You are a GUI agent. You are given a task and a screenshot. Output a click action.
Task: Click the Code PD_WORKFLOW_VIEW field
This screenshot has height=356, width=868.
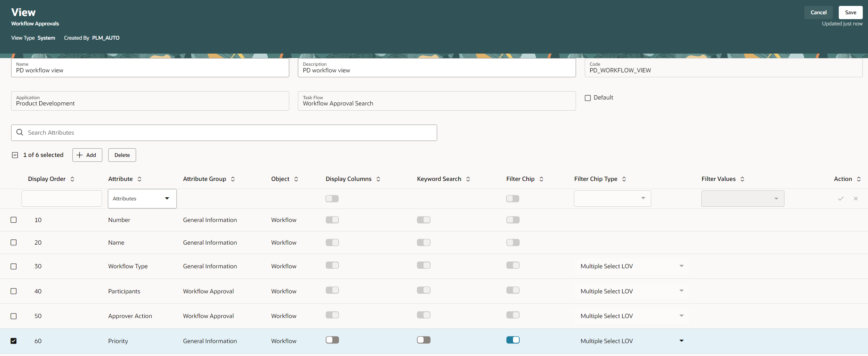point(724,68)
